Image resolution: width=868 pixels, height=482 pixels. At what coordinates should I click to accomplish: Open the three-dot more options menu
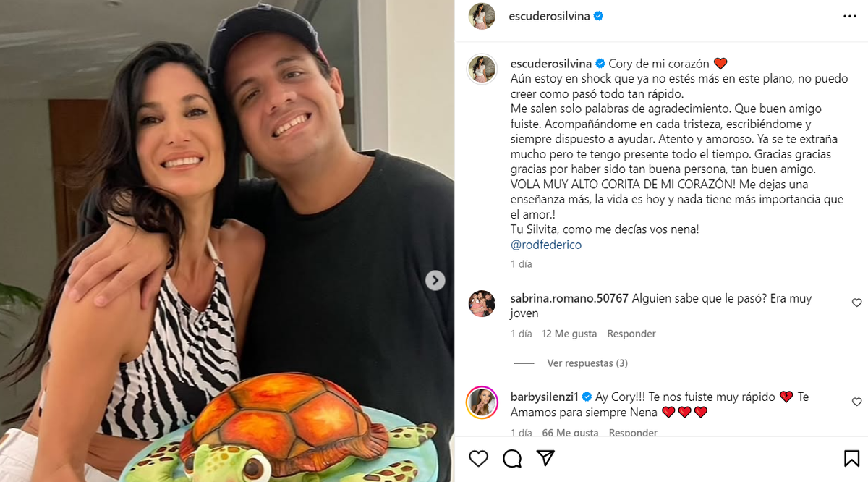pos(850,16)
